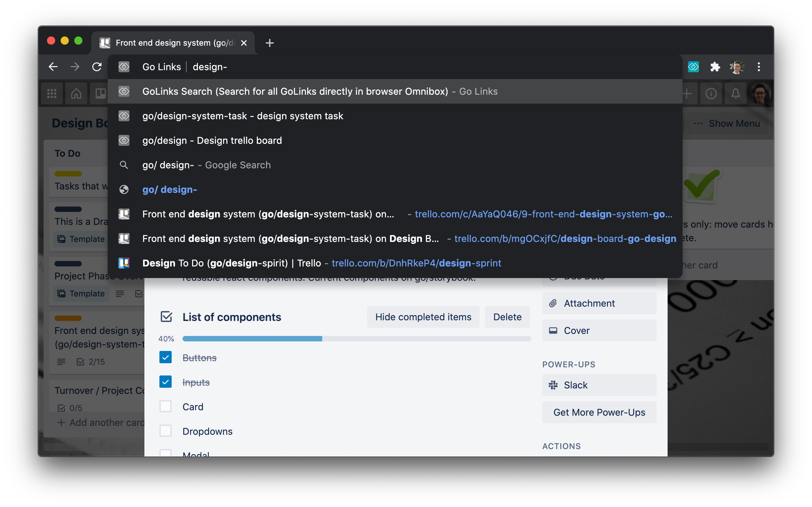Open the Chrome profile avatar
This screenshot has width=812, height=507.
coord(737,67)
